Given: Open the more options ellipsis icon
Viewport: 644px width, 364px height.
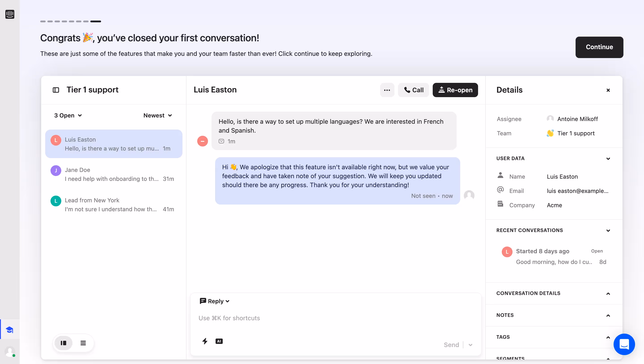Looking at the screenshot, I should point(387,90).
